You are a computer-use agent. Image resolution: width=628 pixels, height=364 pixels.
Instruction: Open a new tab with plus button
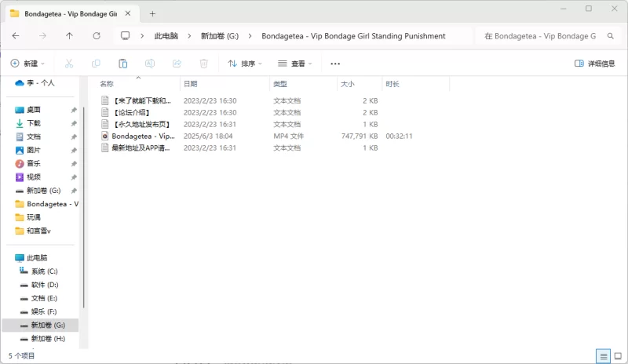point(152,13)
